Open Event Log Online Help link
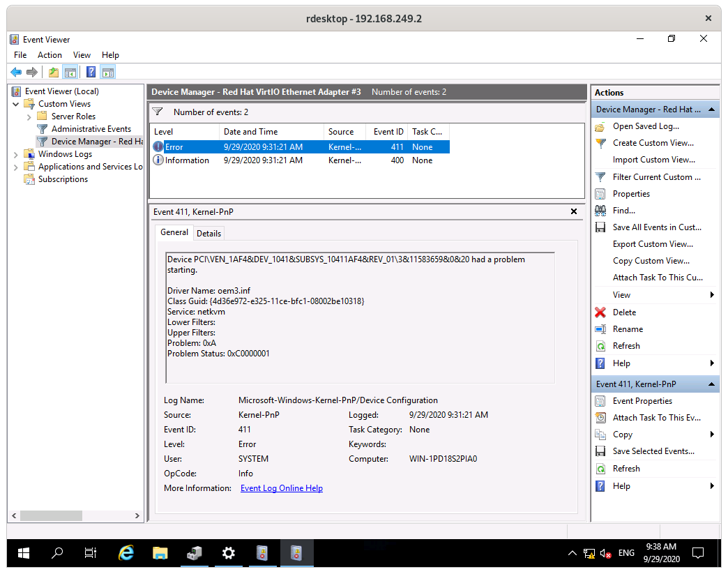 [x=281, y=488]
